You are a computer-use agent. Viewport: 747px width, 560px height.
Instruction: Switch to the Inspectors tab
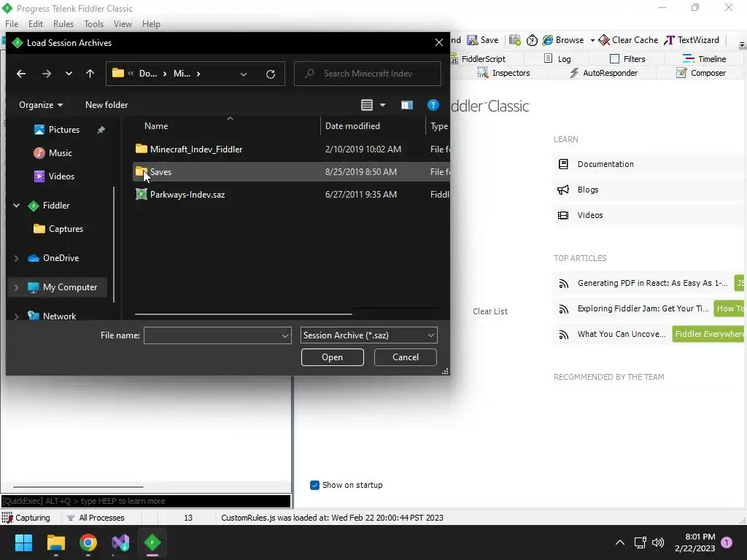(x=503, y=73)
